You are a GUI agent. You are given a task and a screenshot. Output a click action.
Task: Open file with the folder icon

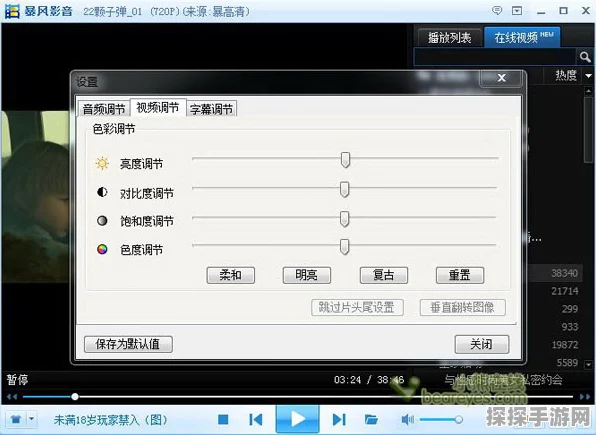pyautogui.click(x=371, y=419)
